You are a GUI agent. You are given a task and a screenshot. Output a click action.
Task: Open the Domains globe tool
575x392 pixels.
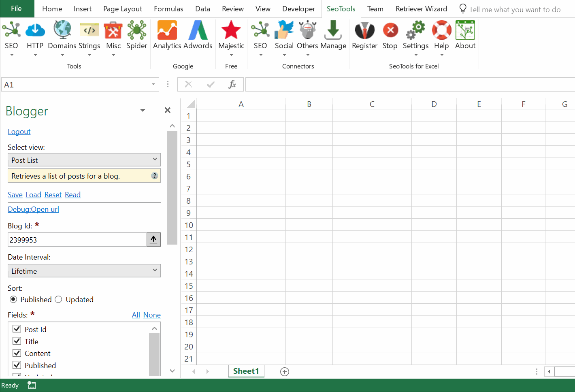(62, 30)
